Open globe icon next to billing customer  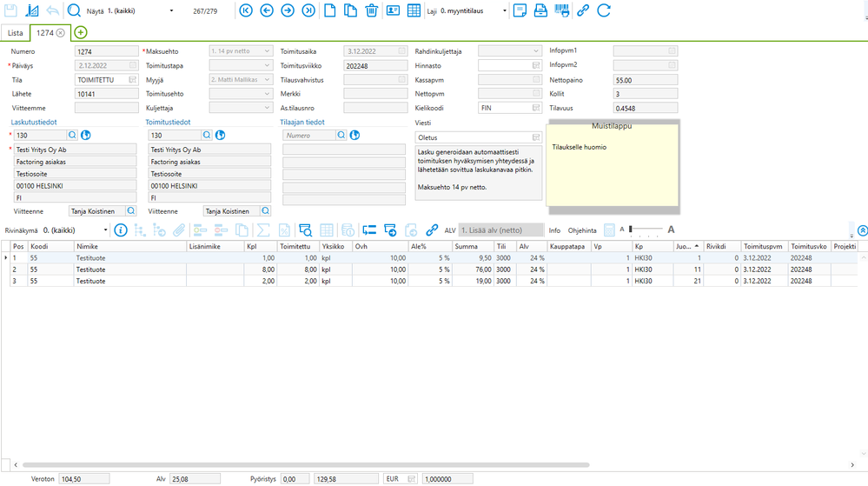pos(86,136)
